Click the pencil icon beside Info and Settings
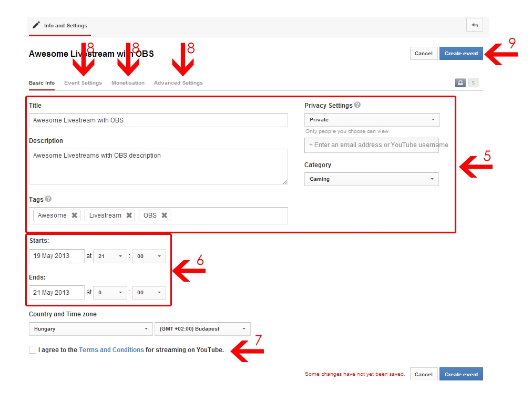Viewport: 532px width, 402px height. point(36,25)
